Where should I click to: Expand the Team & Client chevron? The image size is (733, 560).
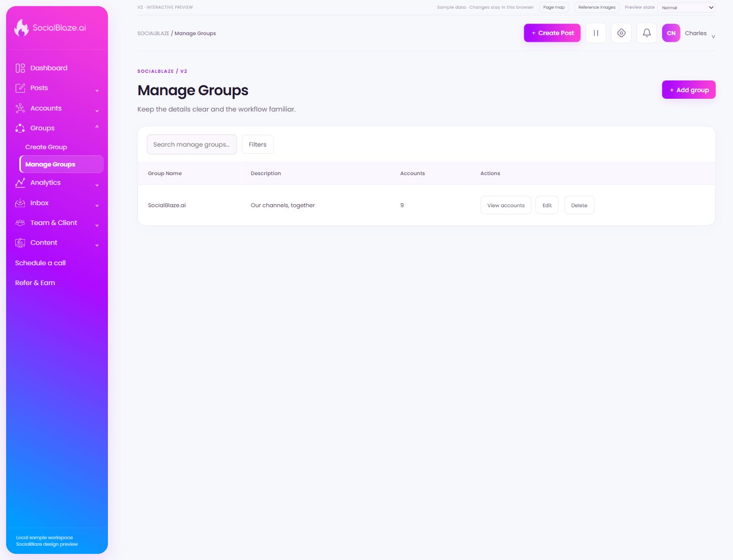coord(97,225)
